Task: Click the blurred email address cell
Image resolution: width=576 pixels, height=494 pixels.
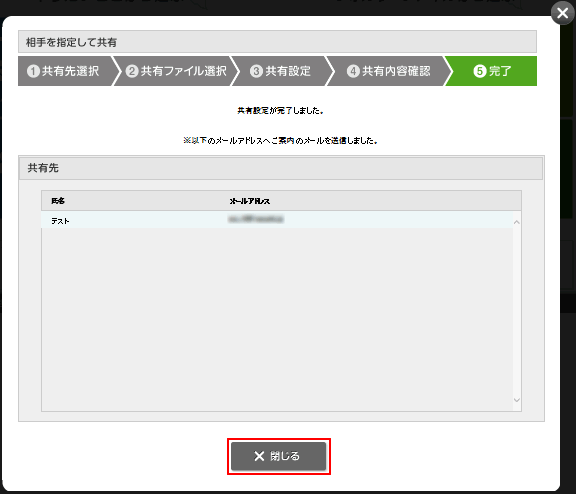Action: [x=256, y=219]
